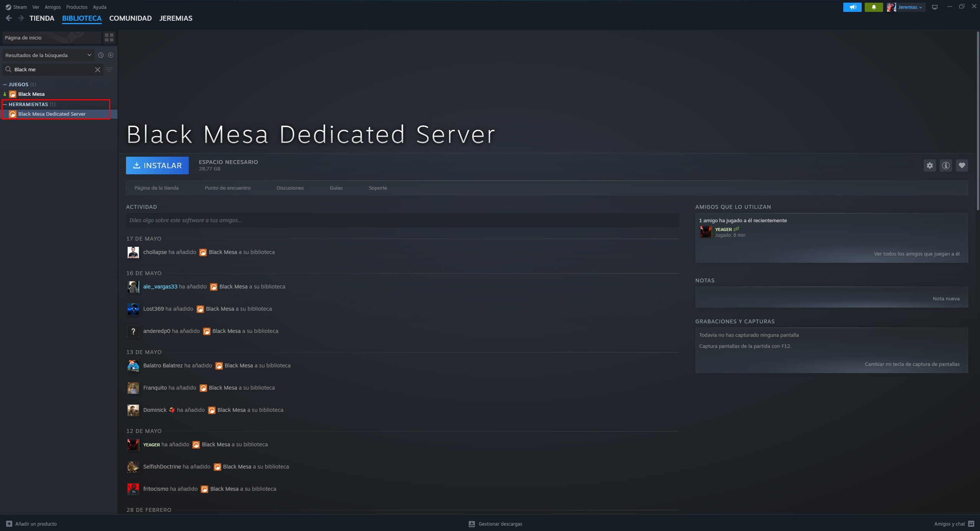Open Dominick's avatar
Image resolution: width=980 pixels, height=531 pixels.
click(133, 410)
